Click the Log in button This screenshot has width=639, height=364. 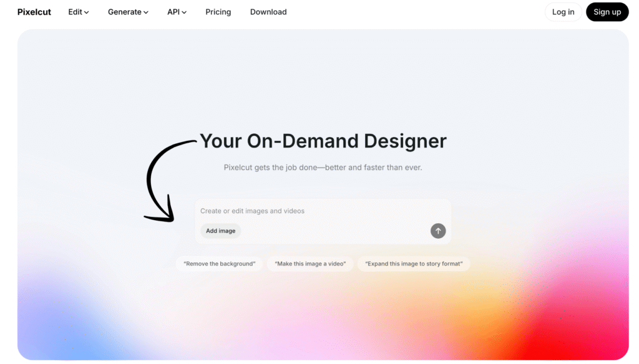563,12
